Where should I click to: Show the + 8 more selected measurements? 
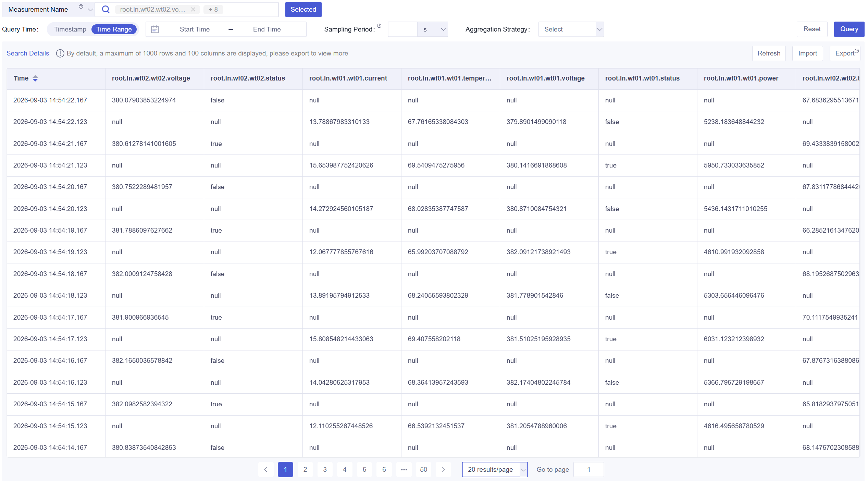[x=213, y=10]
